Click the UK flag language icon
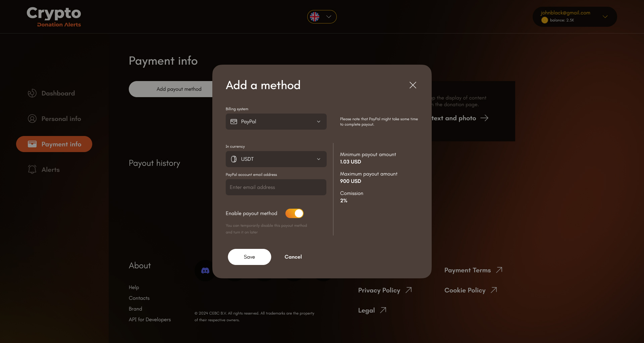The width and height of the screenshot is (644, 343). click(315, 17)
